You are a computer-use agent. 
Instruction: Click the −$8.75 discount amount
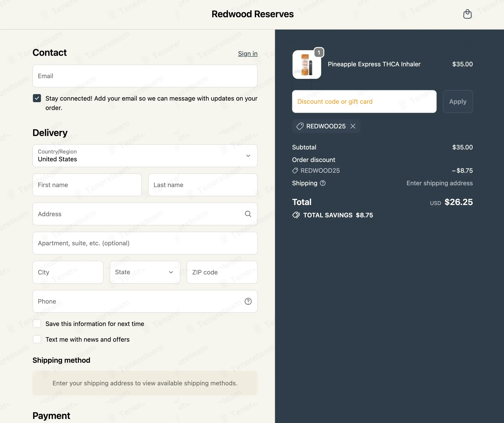click(x=462, y=170)
